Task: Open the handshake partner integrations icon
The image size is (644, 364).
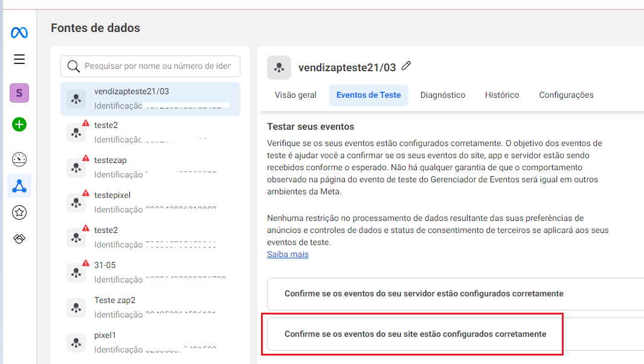Action: point(19,239)
